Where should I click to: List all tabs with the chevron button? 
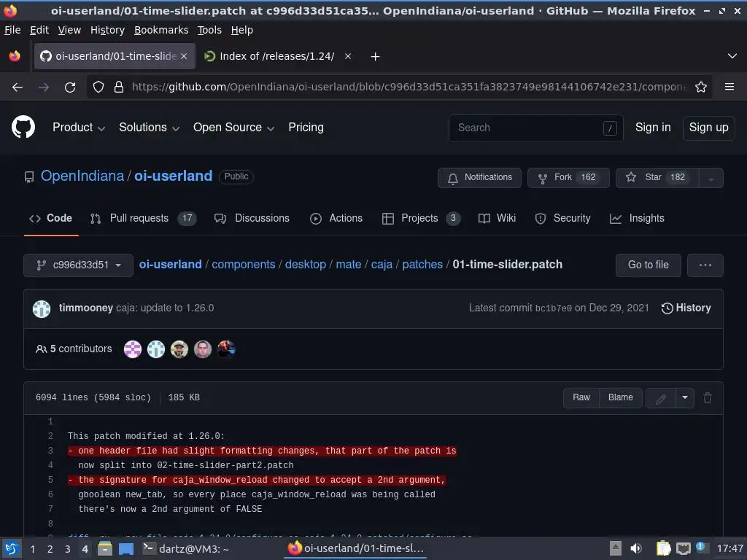point(732,56)
